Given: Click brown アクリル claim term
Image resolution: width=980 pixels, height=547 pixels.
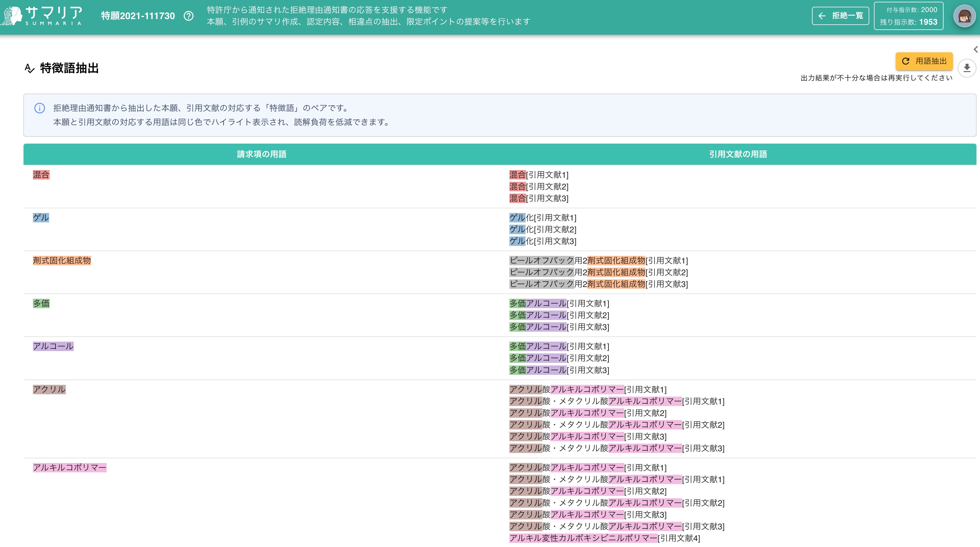Looking at the screenshot, I should point(49,389).
